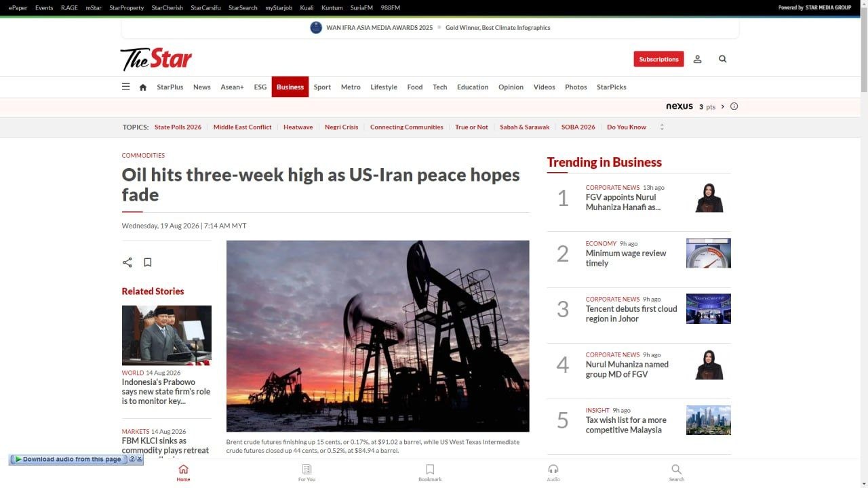Image resolution: width=868 pixels, height=488 pixels.
Task: Close the audio download bar
Action: [139, 459]
